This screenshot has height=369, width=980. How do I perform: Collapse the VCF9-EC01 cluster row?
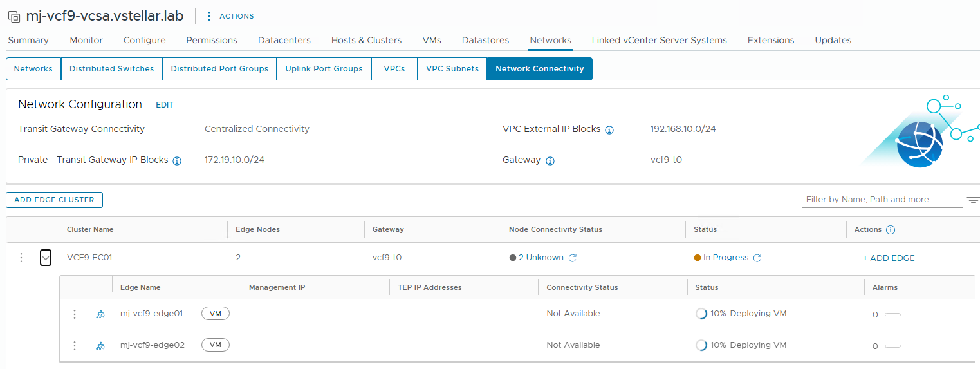(x=46, y=258)
